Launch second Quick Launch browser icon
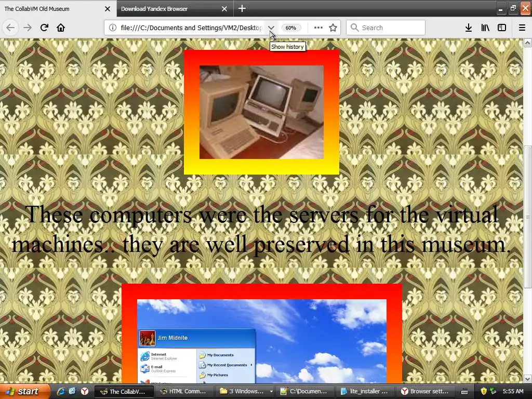This screenshot has width=532, height=399. (x=72, y=391)
